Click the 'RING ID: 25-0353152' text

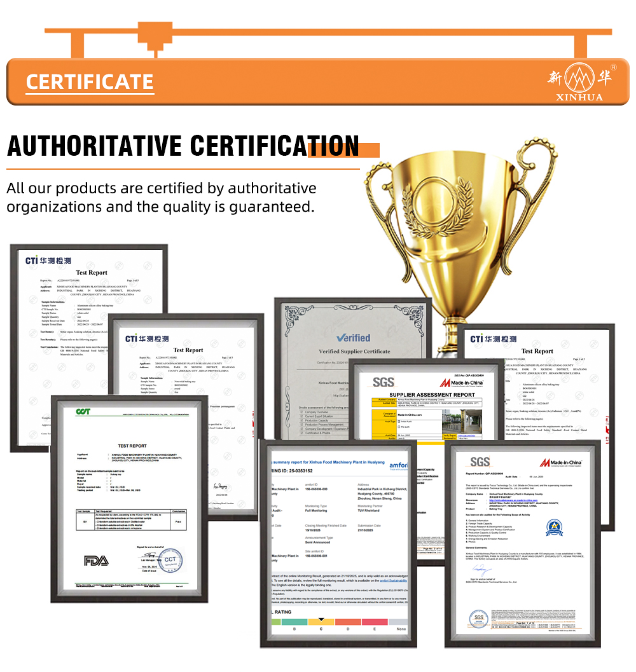point(292,470)
